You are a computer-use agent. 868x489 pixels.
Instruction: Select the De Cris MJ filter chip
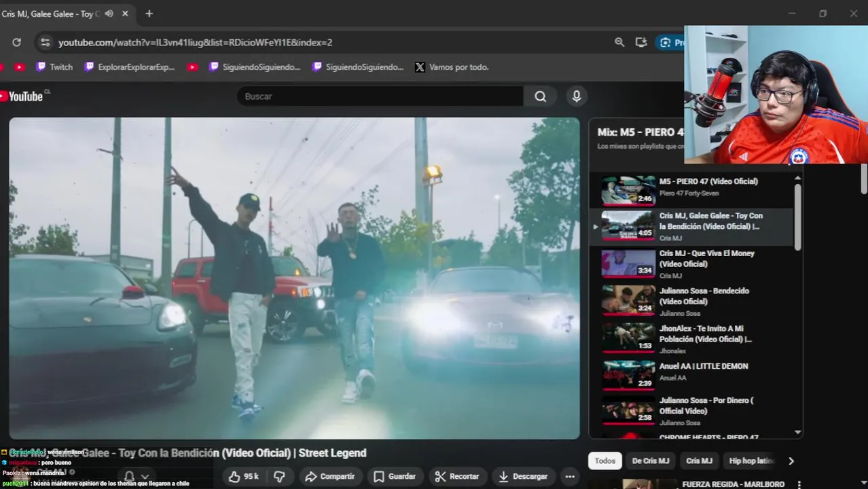tap(651, 460)
